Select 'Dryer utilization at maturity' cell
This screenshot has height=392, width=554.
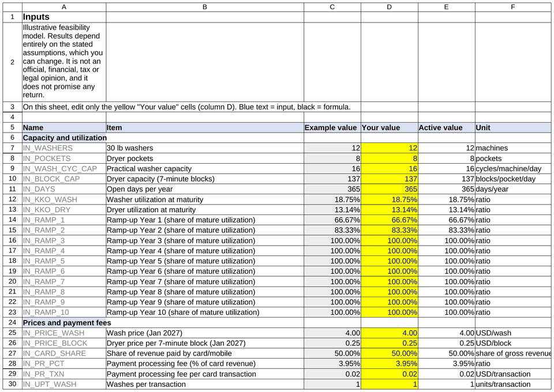pos(205,210)
